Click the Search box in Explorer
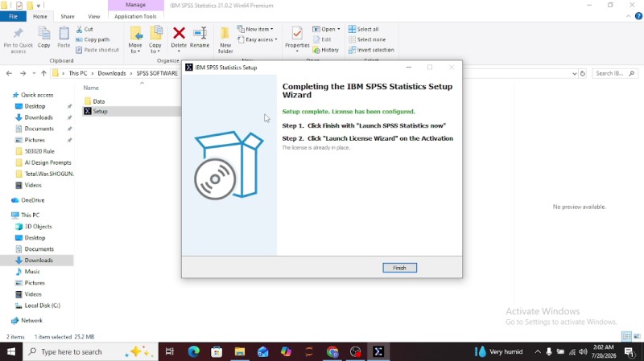The image size is (644, 361). tap(615, 73)
